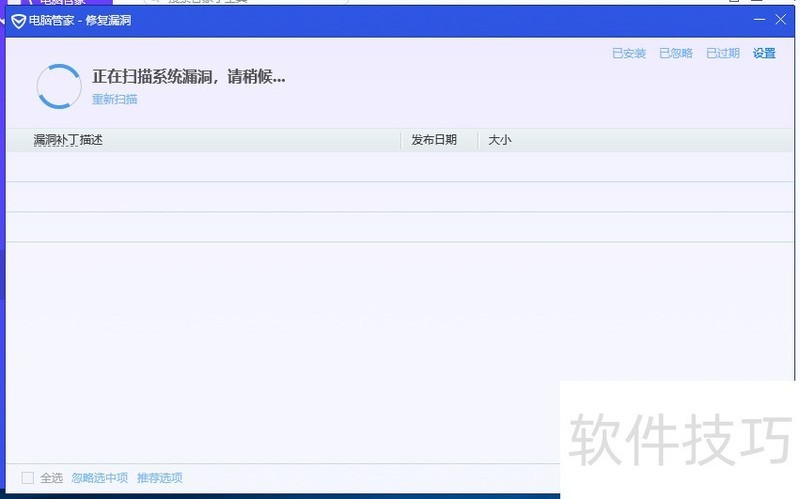Click the circular scanning progress spinner

pyautogui.click(x=59, y=86)
